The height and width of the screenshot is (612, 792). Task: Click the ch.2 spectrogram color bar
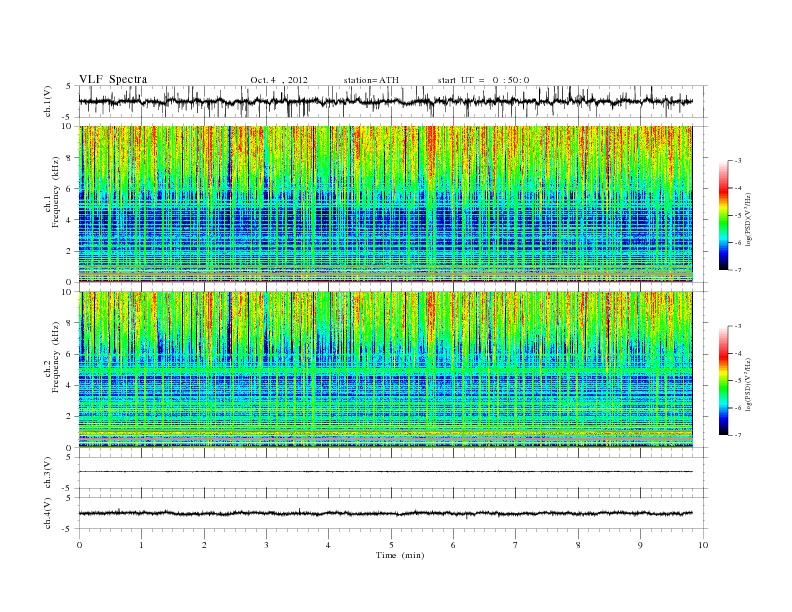[x=724, y=380]
